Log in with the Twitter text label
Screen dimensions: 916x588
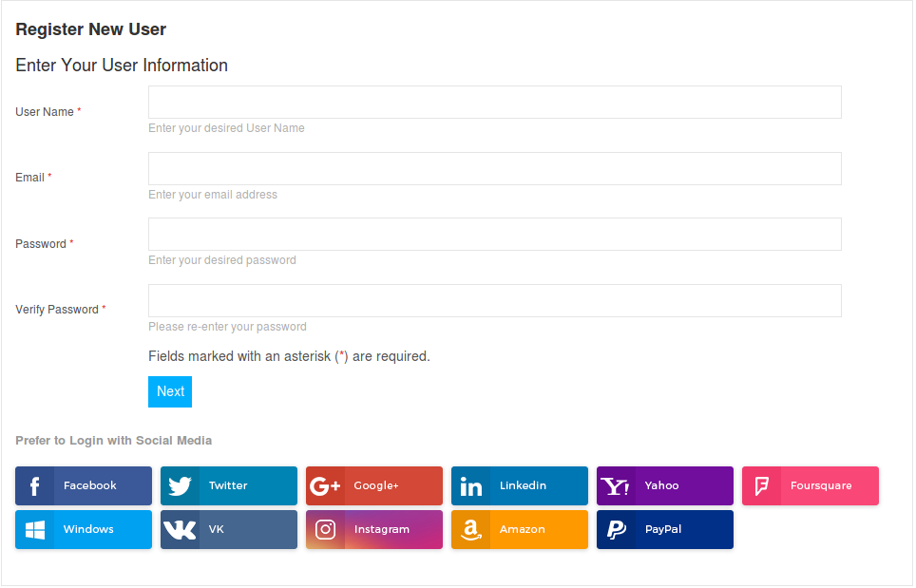(x=228, y=485)
